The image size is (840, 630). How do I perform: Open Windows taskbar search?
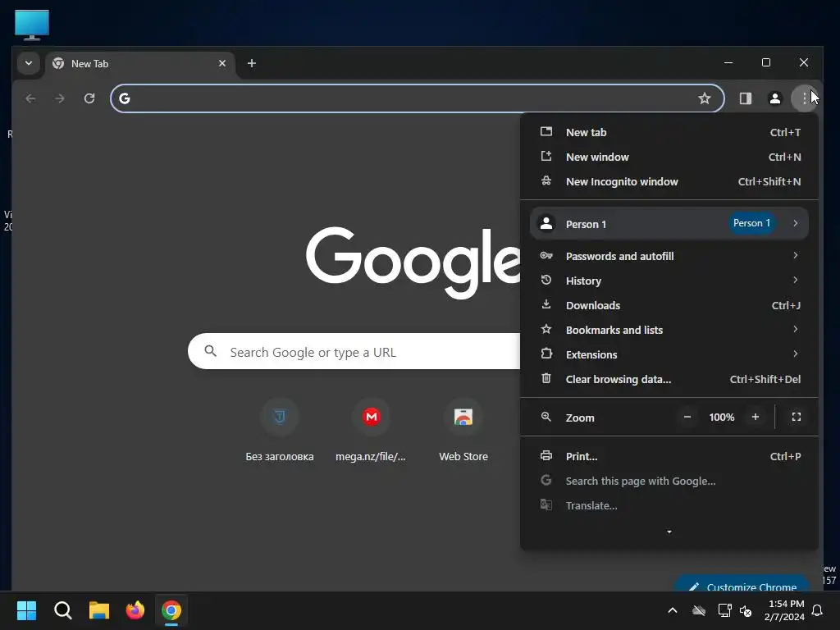click(62, 610)
